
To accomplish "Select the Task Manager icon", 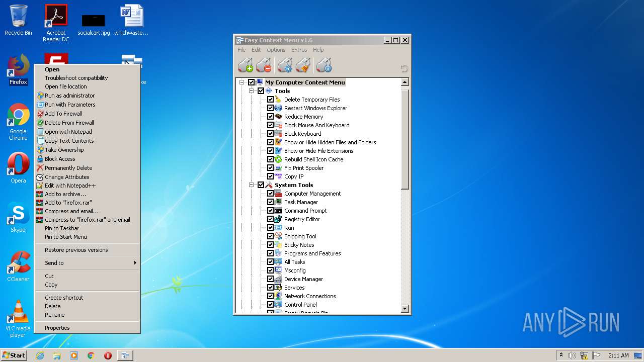I will [x=278, y=202].
